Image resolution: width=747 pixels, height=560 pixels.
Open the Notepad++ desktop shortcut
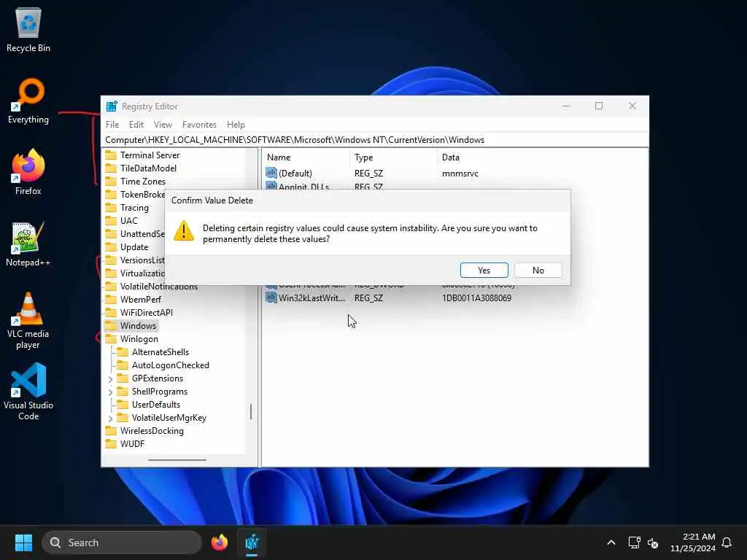tap(28, 244)
